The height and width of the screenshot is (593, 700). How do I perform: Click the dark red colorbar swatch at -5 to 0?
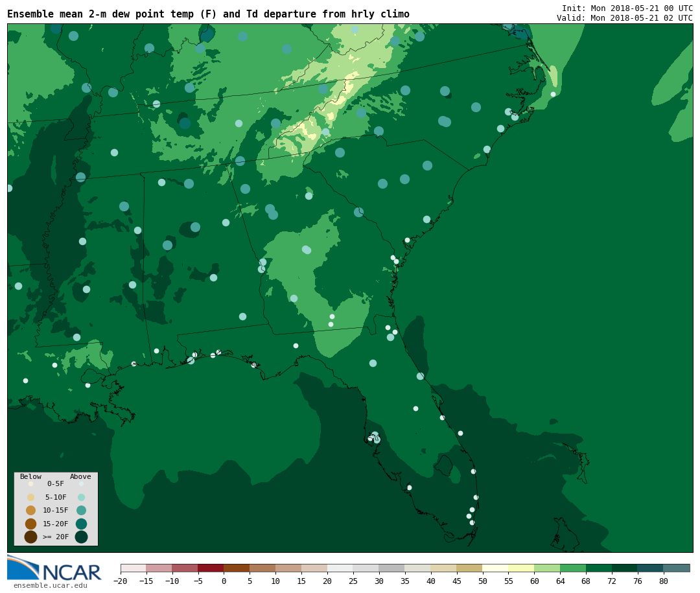pyautogui.click(x=211, y=568)
